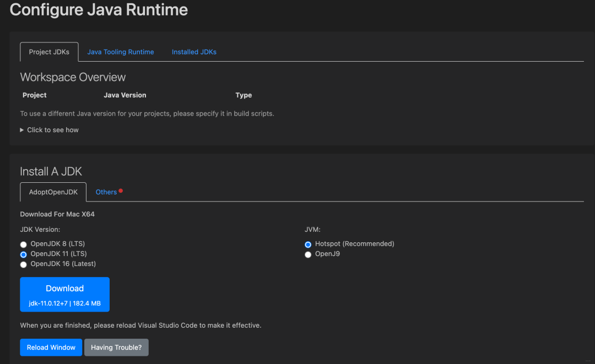Viewport: 595px width, 364px height.
Task: Switch to the Project JDKs tab
Action: click(x=49, y=52)
